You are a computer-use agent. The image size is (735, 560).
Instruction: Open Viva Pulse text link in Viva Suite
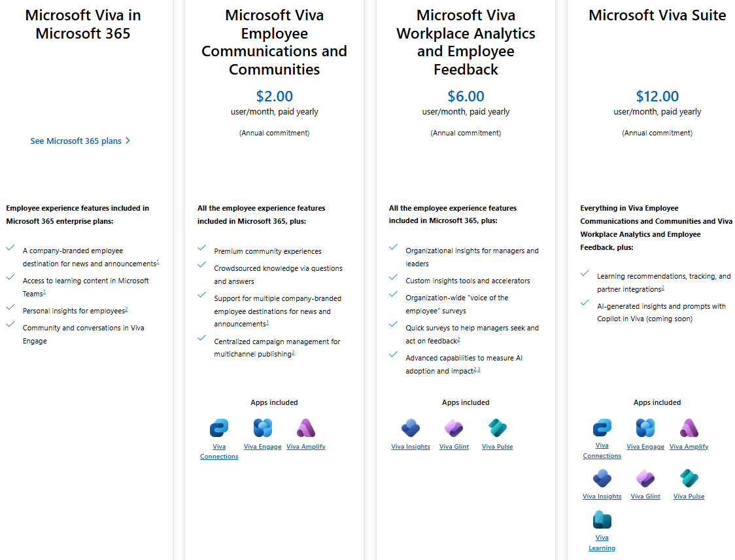pos(689,497)
